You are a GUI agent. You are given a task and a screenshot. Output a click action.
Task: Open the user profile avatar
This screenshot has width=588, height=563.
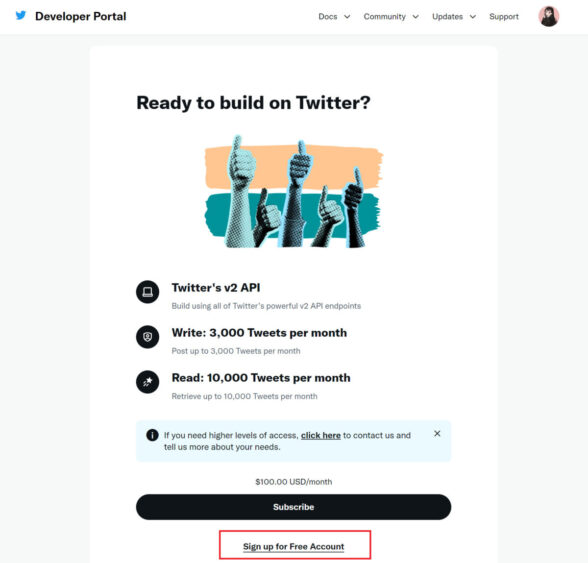549,17
